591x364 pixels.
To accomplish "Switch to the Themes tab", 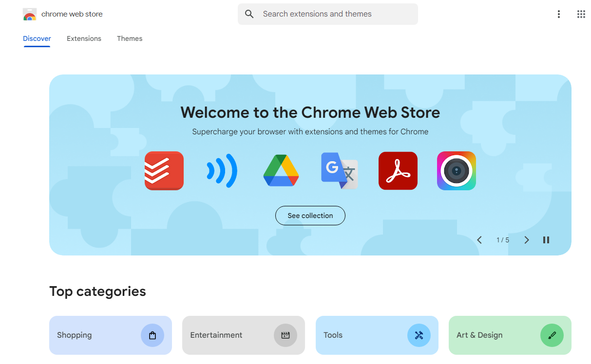I will point(130,38).
